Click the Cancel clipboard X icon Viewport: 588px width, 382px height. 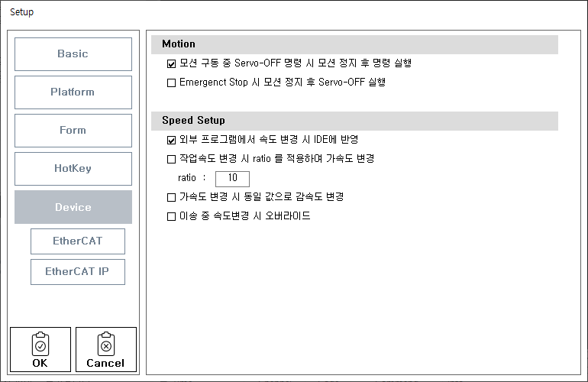[x=105, y=345]
